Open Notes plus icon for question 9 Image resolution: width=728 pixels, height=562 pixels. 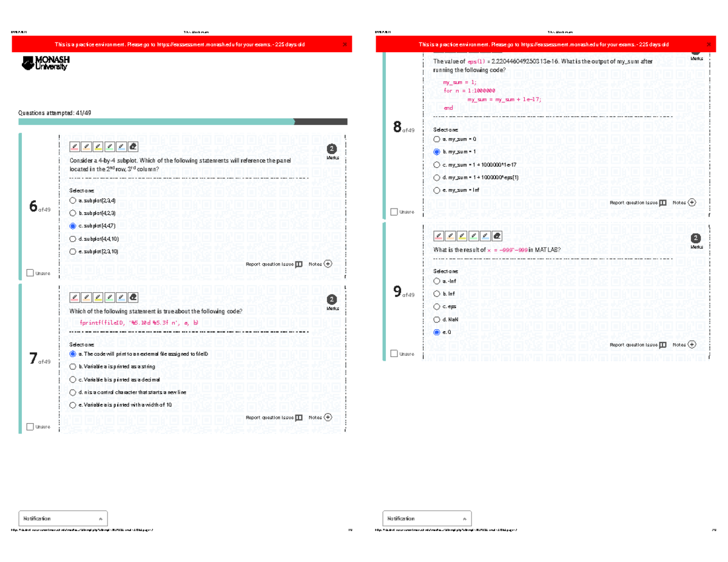(x=692, y=345)
